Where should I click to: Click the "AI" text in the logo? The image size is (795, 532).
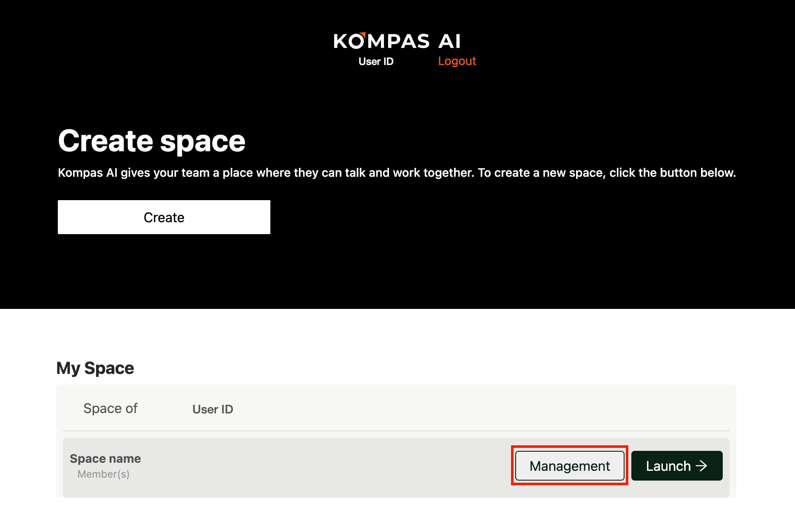click(x=449, y=41)
